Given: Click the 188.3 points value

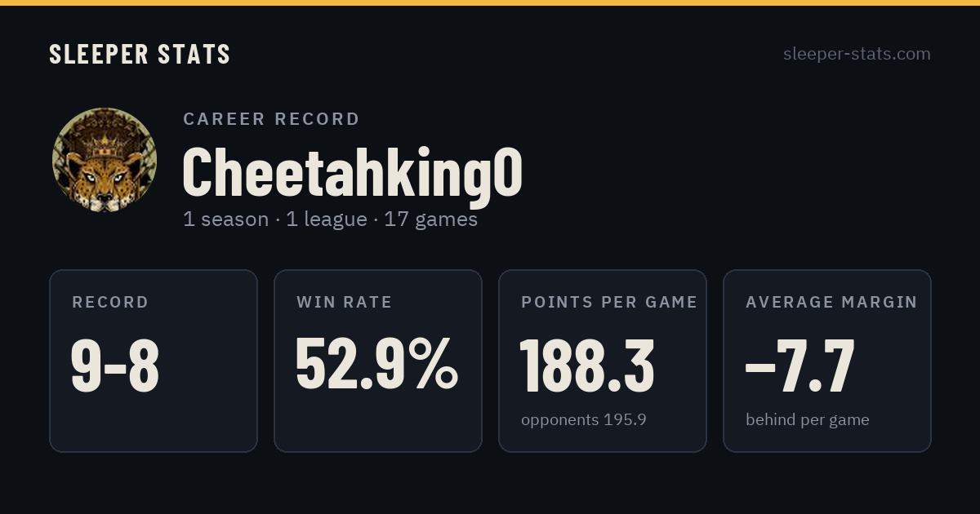Looking at the screenshot, I should [587, 366].
